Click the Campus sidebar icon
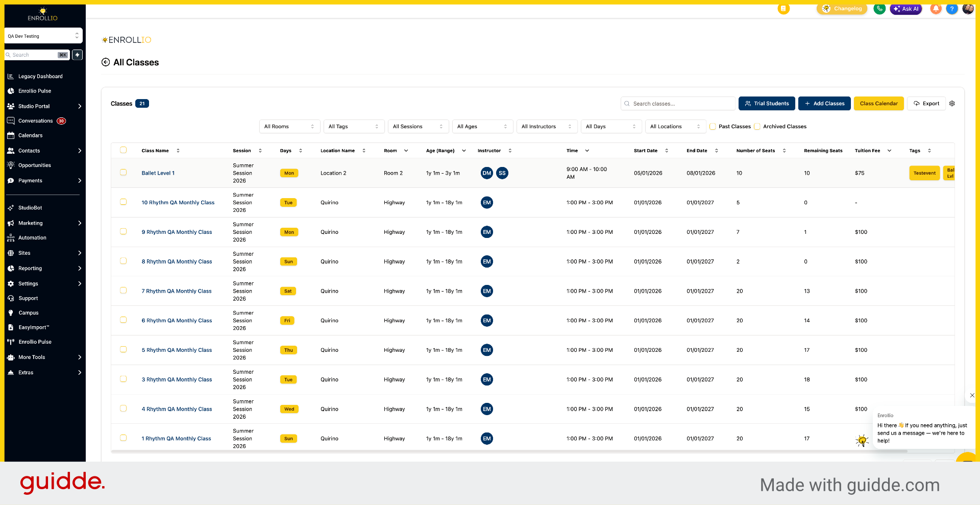This screenshot has height=505, width=980. [11, 313]
